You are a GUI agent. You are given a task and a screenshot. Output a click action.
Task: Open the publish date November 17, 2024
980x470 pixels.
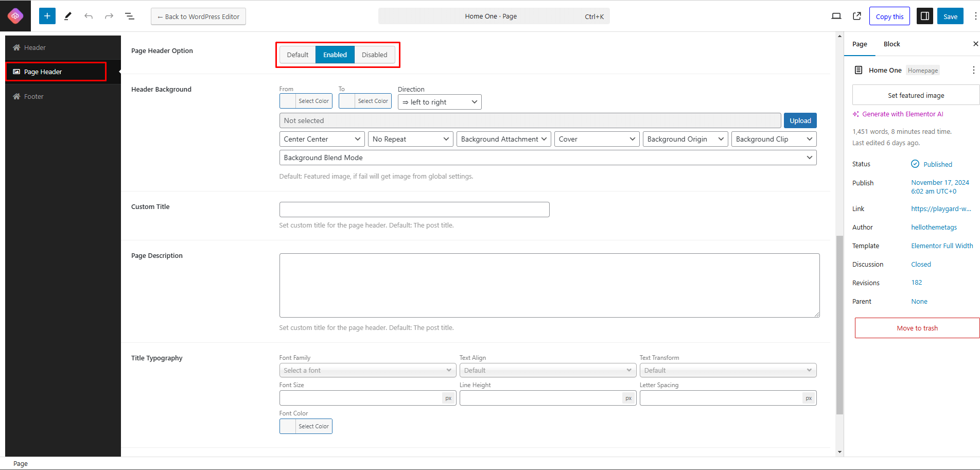coord(940,187)
